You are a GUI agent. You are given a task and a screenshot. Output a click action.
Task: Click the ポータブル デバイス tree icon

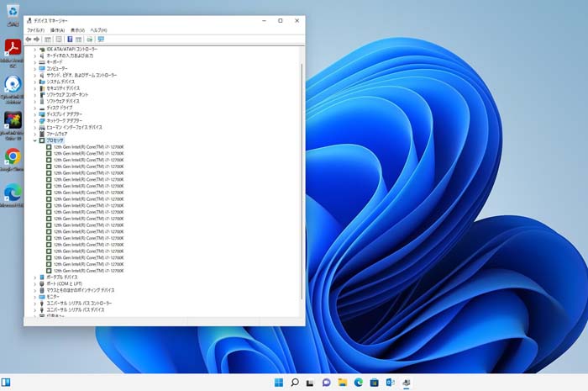pos(42,277)
